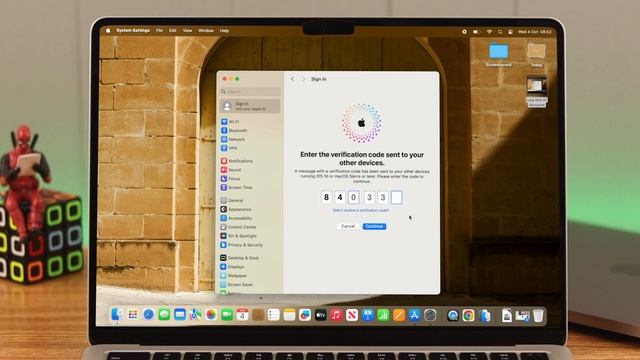Open the Window menu

206,31
